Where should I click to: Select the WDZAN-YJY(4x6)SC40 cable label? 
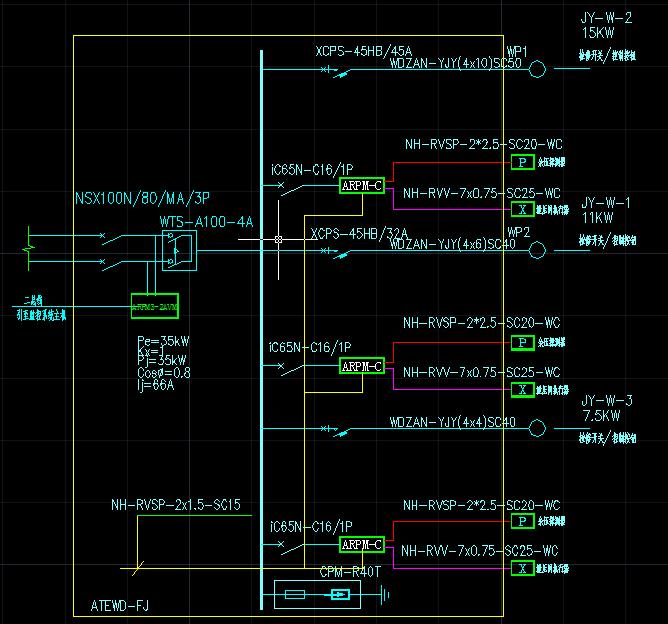(x=452, y=244)
